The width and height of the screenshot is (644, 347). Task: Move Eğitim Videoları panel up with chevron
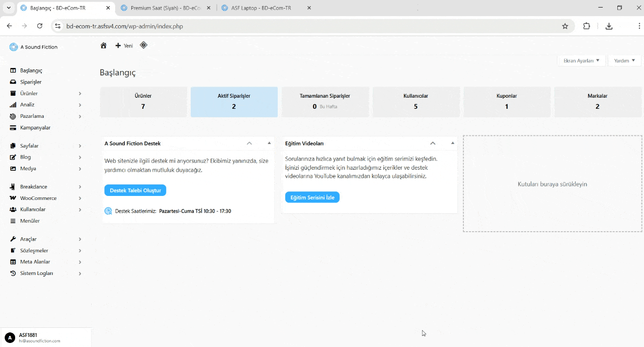433,143
